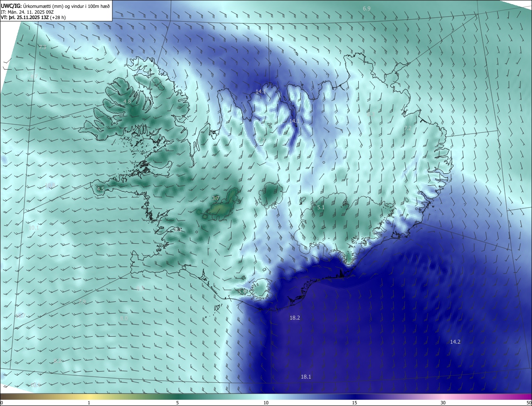The height and width of the screenshot is (406, 532).
Task: Click the 5.1 value on the glacier
Action: pyautogui.click(x=321, y=207)
